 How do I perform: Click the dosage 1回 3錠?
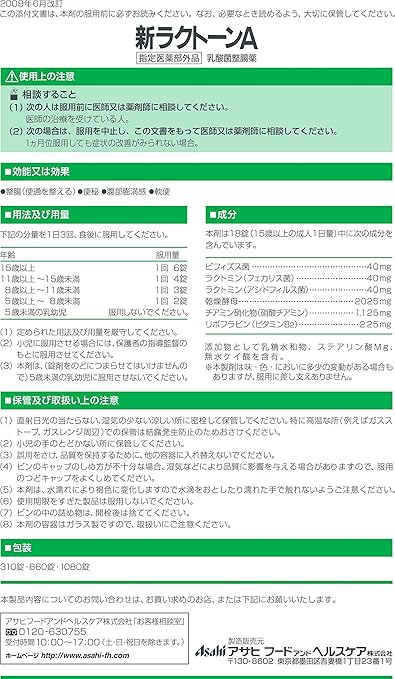coord(171,290)
